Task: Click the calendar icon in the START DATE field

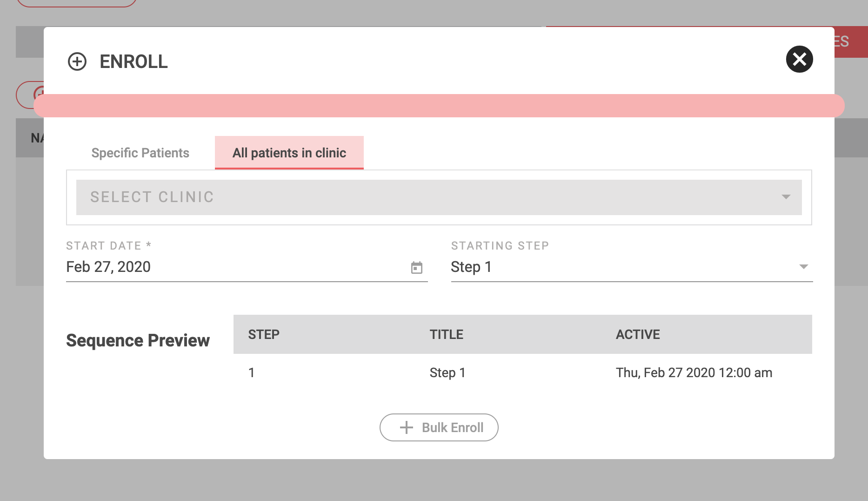Action: pyautogui.click(x=417, y=267)
